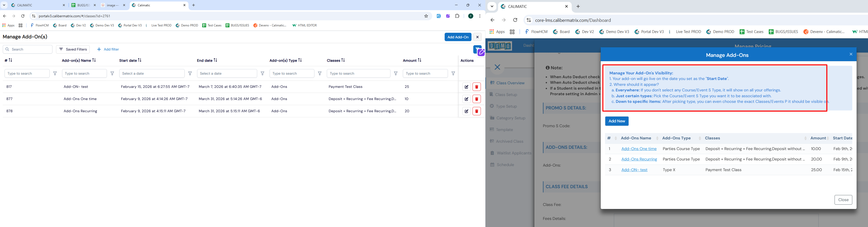Open Chrome profile avatar

pos(471,16)
